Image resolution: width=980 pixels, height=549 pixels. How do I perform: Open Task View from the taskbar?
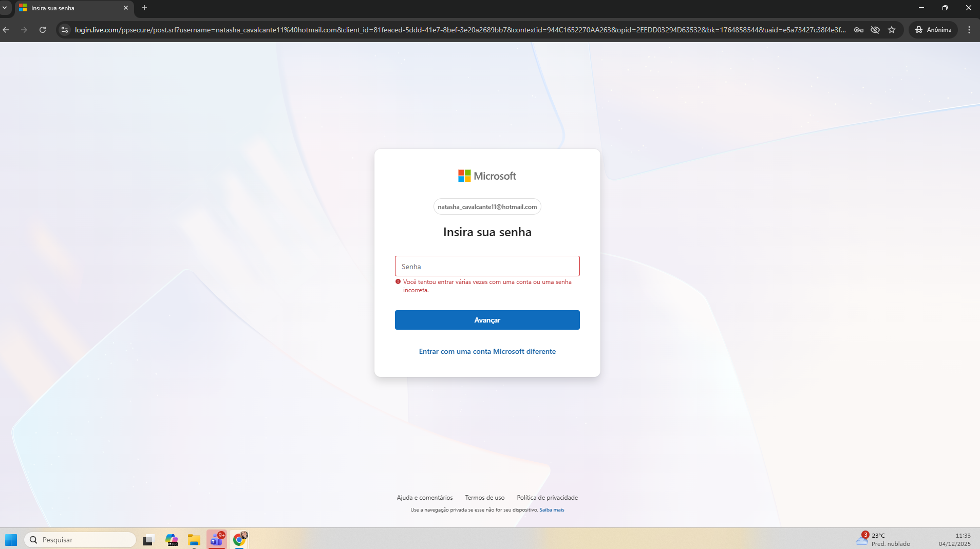coord(148,540)
